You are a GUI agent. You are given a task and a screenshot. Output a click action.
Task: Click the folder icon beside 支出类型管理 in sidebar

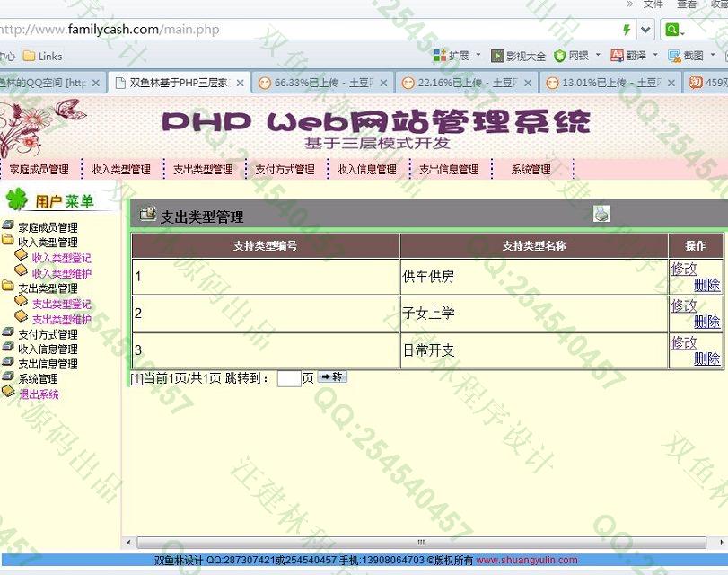point(8,286)
